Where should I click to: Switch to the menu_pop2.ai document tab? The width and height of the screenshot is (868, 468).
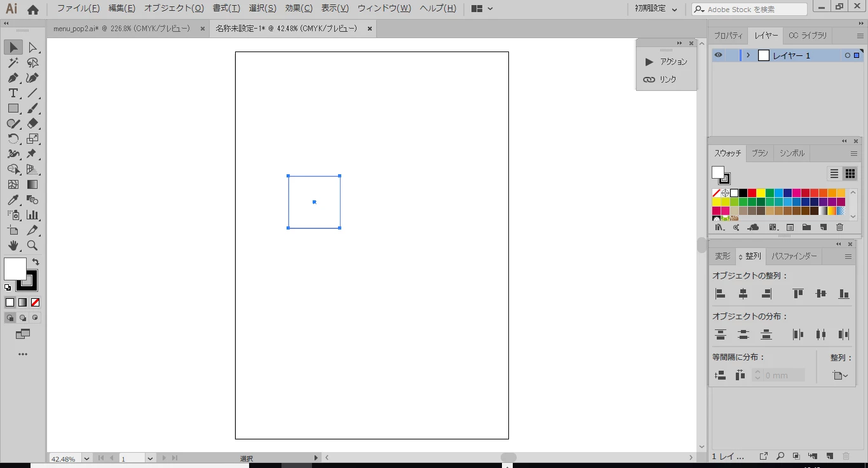(x=121, y=29)
